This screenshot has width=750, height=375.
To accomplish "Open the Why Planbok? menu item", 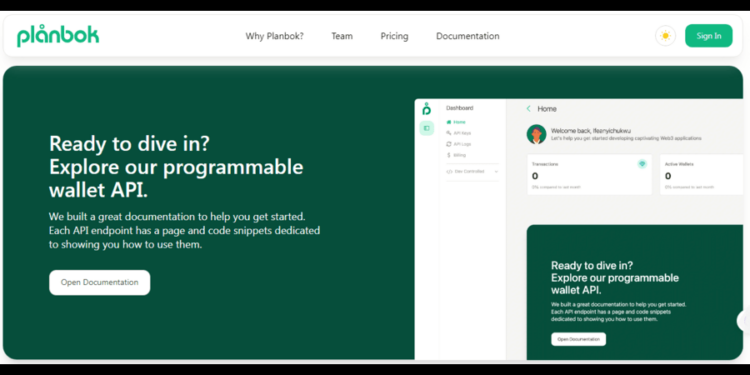I will coord(275,36).
